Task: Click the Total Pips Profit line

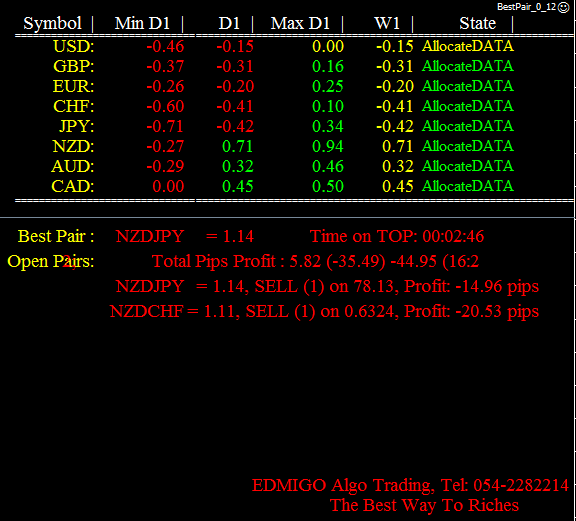Action: (316, 261)
